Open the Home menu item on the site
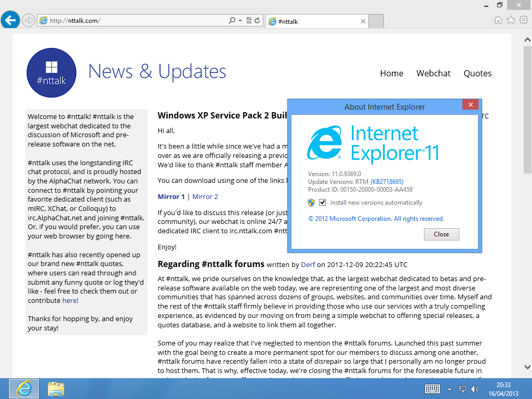Image resolution: width=532 pixels, height=399 pixels. (392, 73)
